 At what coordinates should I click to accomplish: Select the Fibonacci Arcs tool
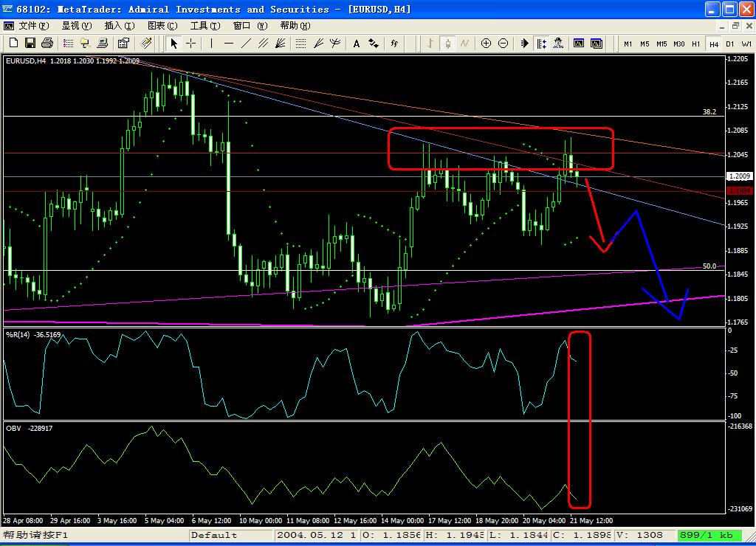coord(335,44)
